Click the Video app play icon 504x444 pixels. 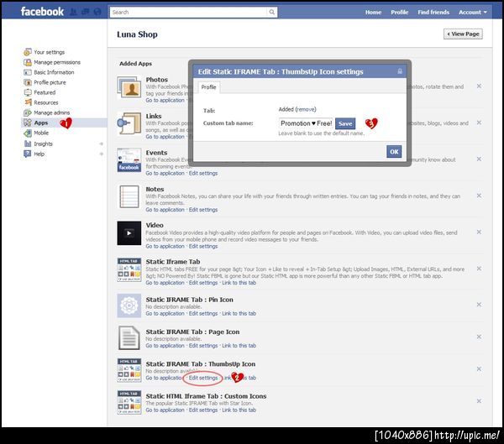[x=129, y=233]
